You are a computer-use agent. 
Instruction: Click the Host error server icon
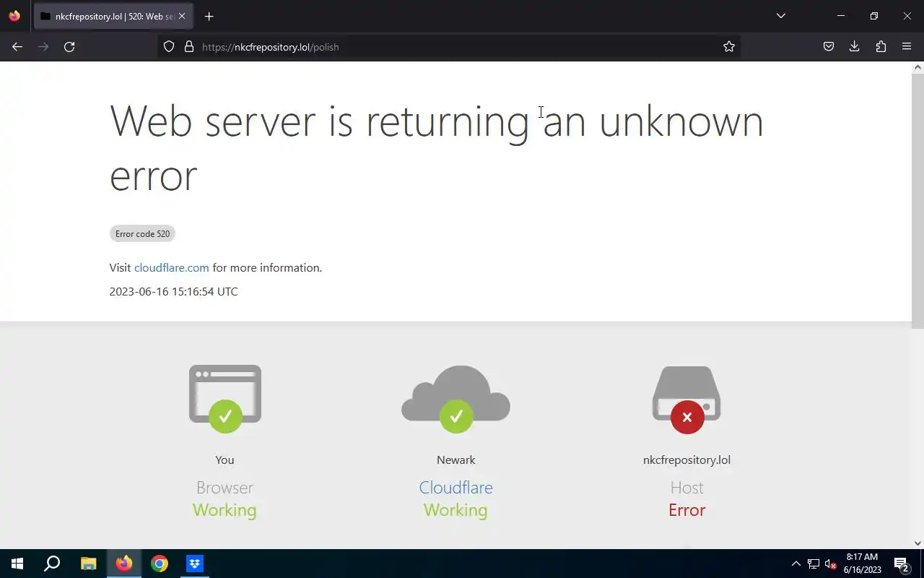687,399
